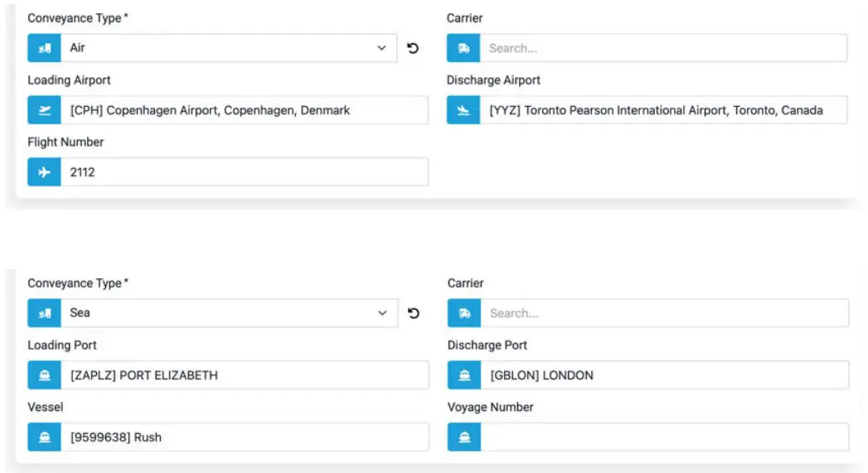Open the Toronto Pearson Discharge Airport selector
868x473 pixels.
click(x=663, y=110)
